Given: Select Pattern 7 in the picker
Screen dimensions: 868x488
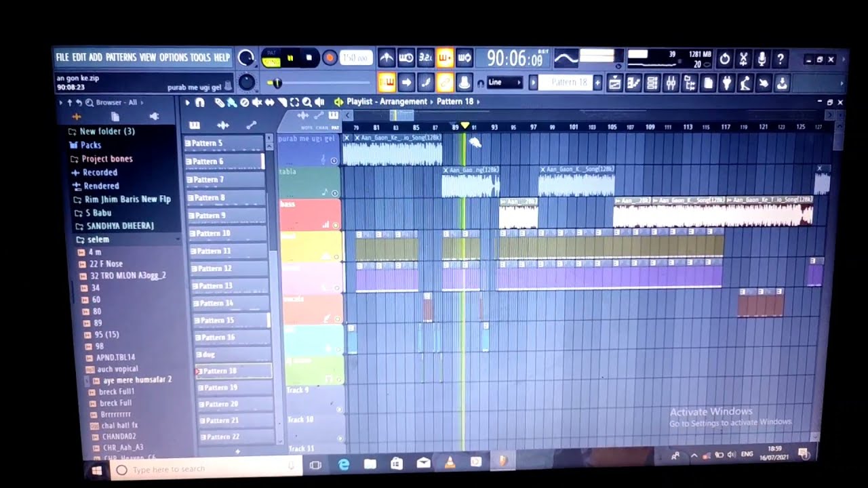Looking at the screenshot, I should 224,180.
